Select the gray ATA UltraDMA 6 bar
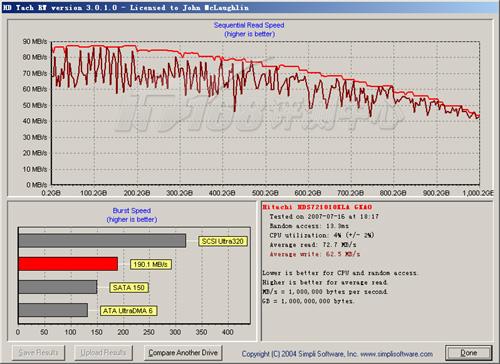 [53, 310]
